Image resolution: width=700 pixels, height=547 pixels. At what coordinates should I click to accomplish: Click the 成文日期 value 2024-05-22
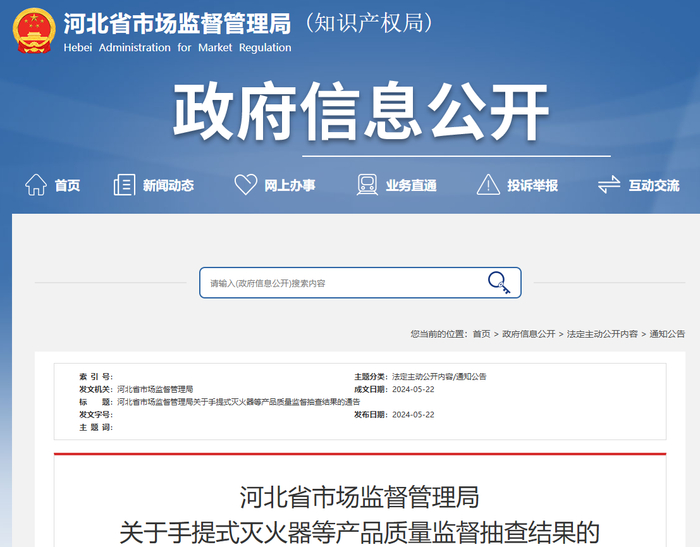(413, 389)
